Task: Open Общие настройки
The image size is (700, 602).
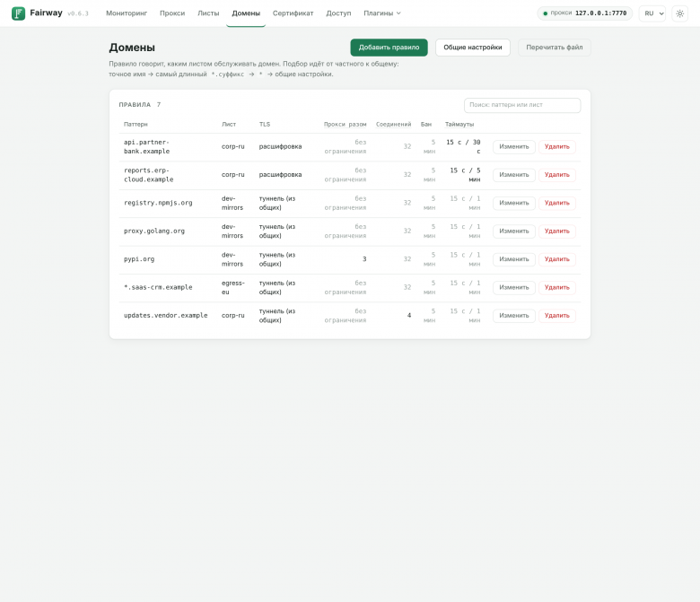Action: [473, 48]
